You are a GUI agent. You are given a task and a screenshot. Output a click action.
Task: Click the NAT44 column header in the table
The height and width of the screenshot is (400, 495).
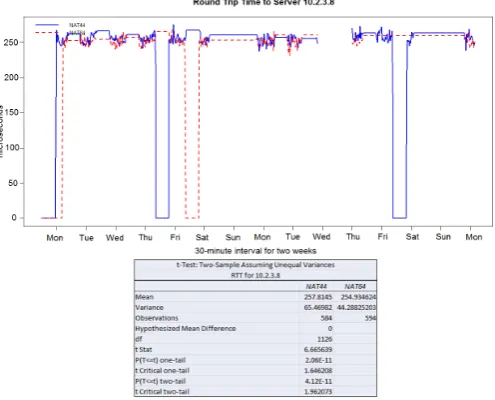(316, 286)
